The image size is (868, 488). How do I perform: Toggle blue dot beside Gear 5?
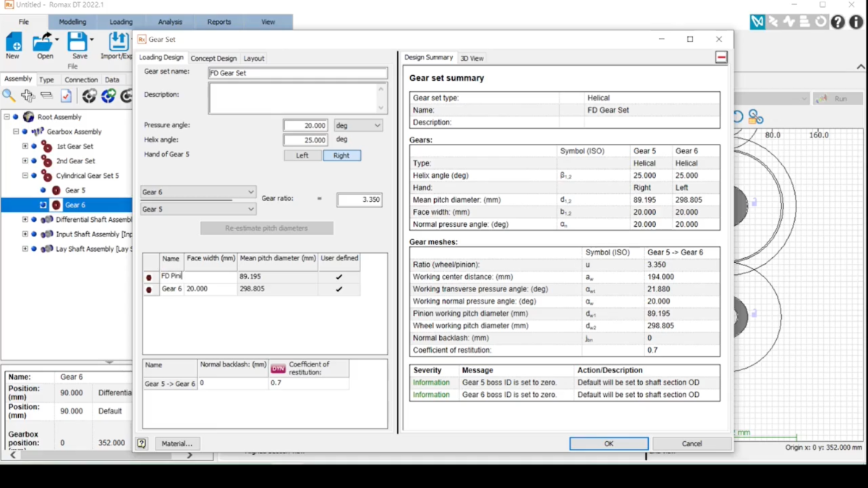(x=43, y=190)
